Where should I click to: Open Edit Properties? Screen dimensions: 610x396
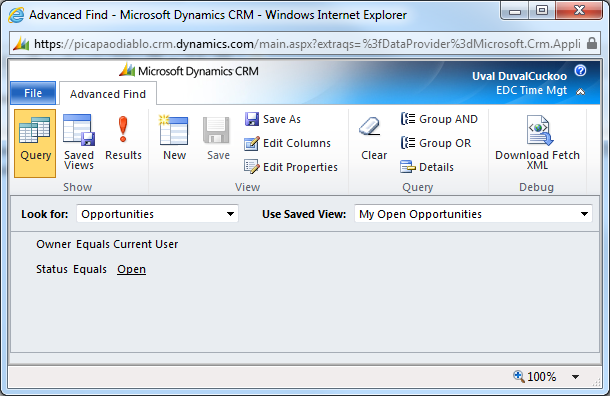(x=291, y=167)
